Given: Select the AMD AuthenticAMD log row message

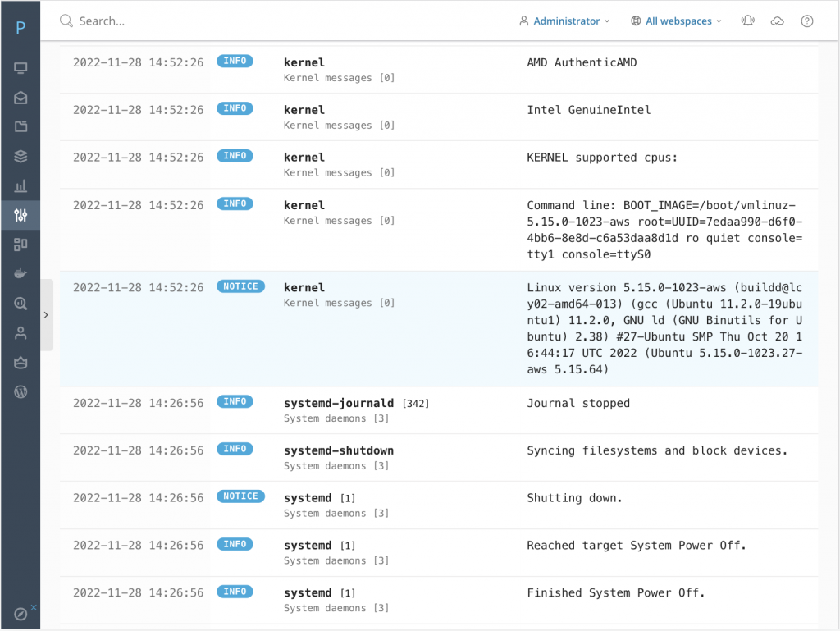Looking at the screenshot, I should tap(582, 62).
